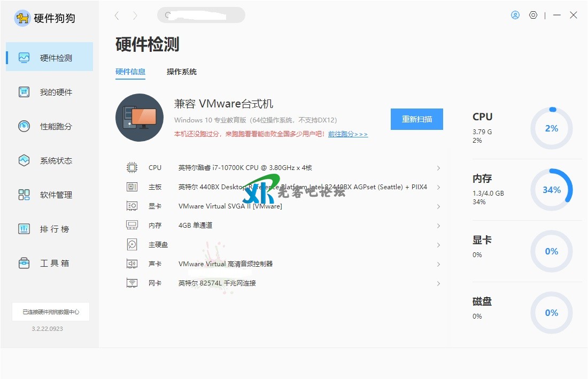Click the search box at top
This screenshot has width=588, height=379.
tap(201, 16)
